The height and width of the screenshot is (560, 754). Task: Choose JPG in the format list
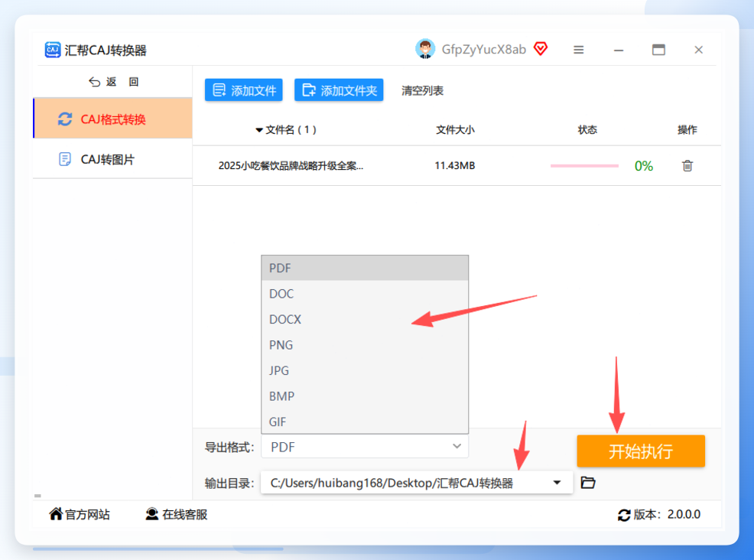click(x=365, y=370)
